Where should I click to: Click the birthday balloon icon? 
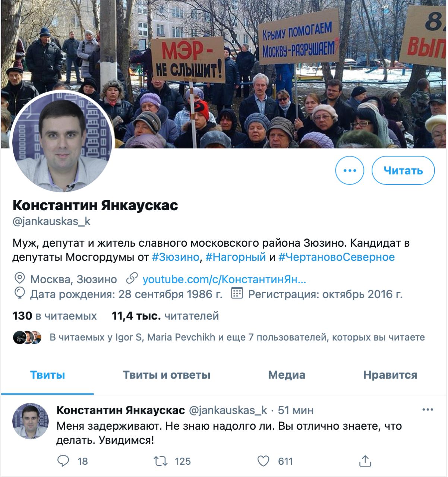coord(19,294)
